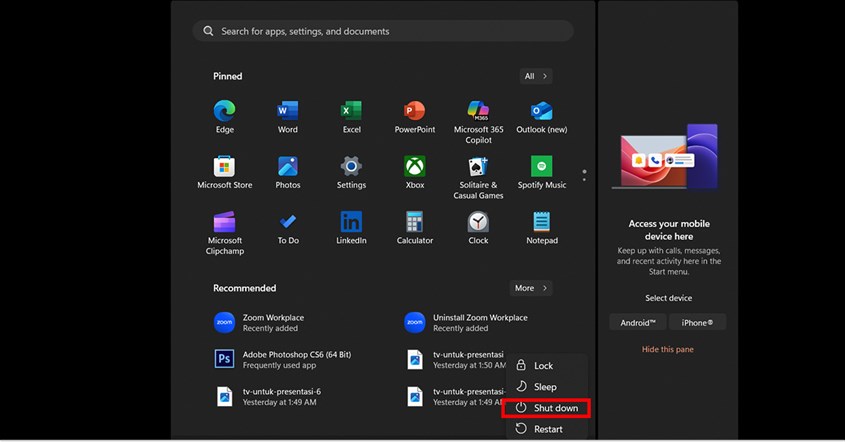Open Outlook (new) app

pyautogui.click(x=542, y=117)
